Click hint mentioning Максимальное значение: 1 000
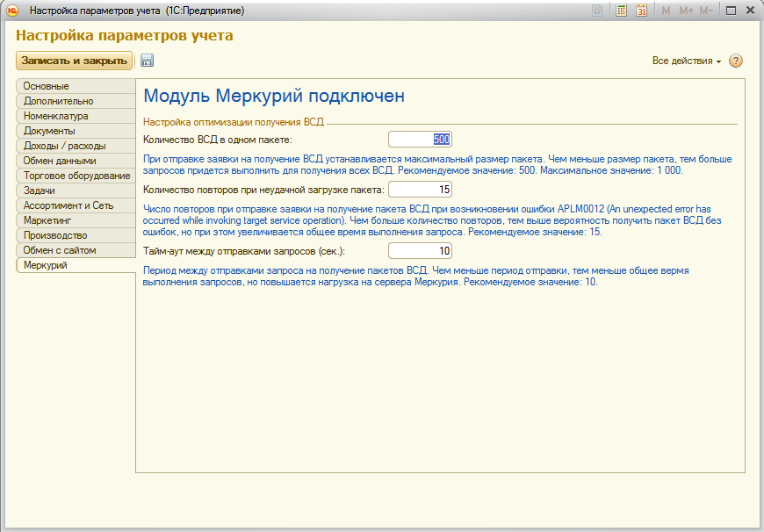This screenshot has height=532, width=764. 437,165
